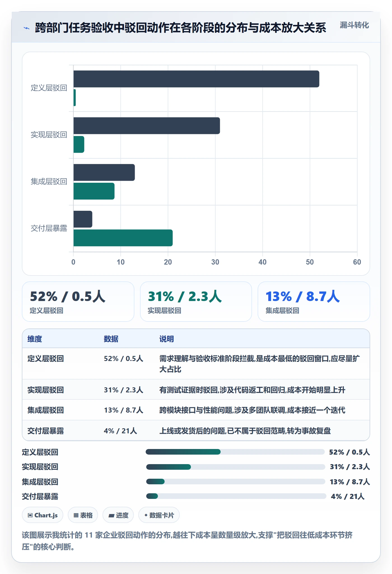The width and height of the screenshot is (392, 574).
Task: Click the dark bar for 定义层驳回 in chart
Action: point(196,79)
